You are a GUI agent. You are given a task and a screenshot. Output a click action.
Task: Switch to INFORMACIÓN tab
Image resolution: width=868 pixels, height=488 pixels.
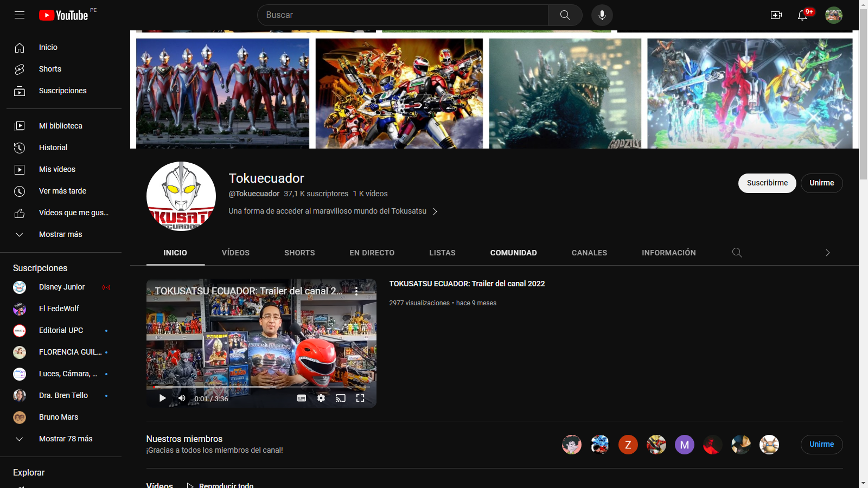pos(669,253)
